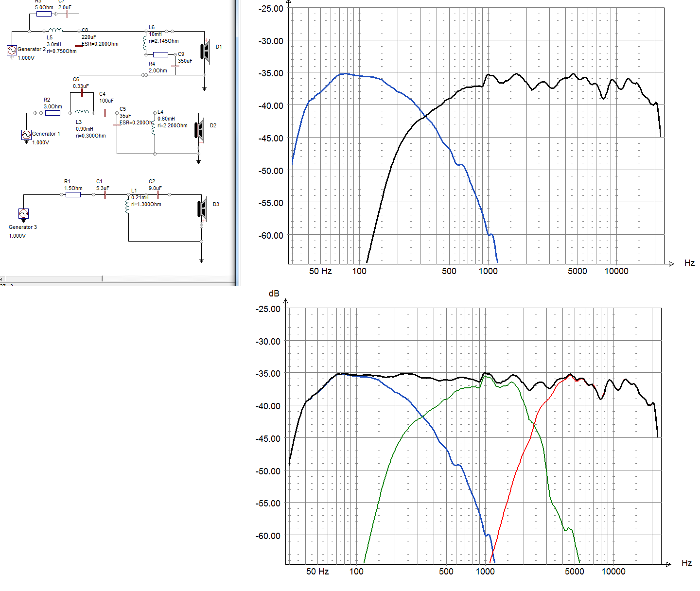The image size is (700, 591).
Task: Click the 'D1' speaker label
Action: coord(219,47)
